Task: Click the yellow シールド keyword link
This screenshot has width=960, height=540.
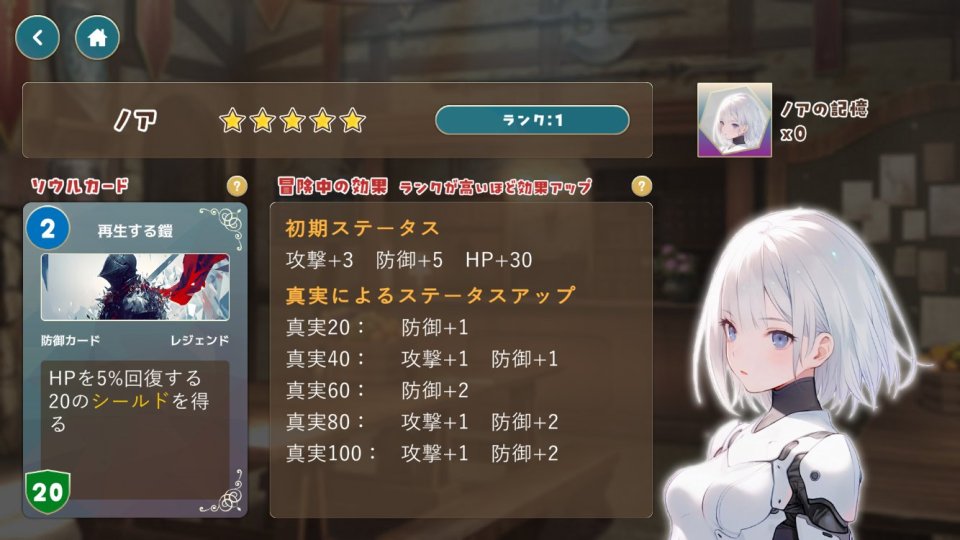Action: tap(130, 401)
